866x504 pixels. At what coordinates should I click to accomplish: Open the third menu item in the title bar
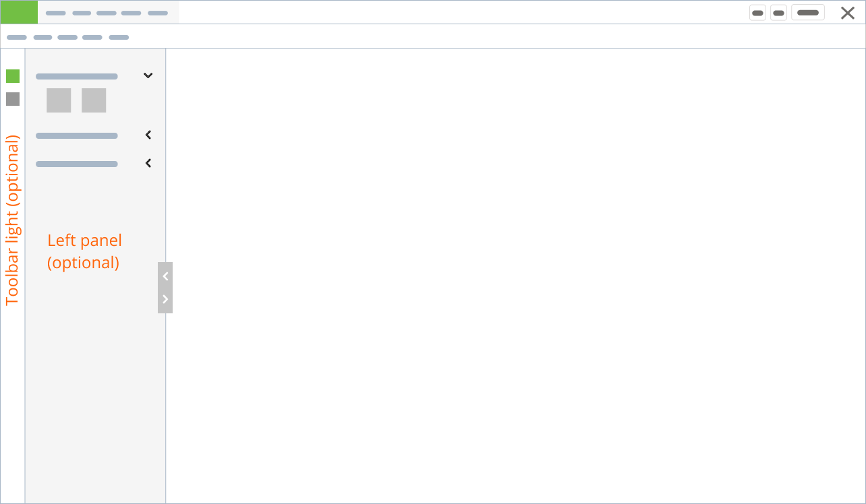(107, 13)
